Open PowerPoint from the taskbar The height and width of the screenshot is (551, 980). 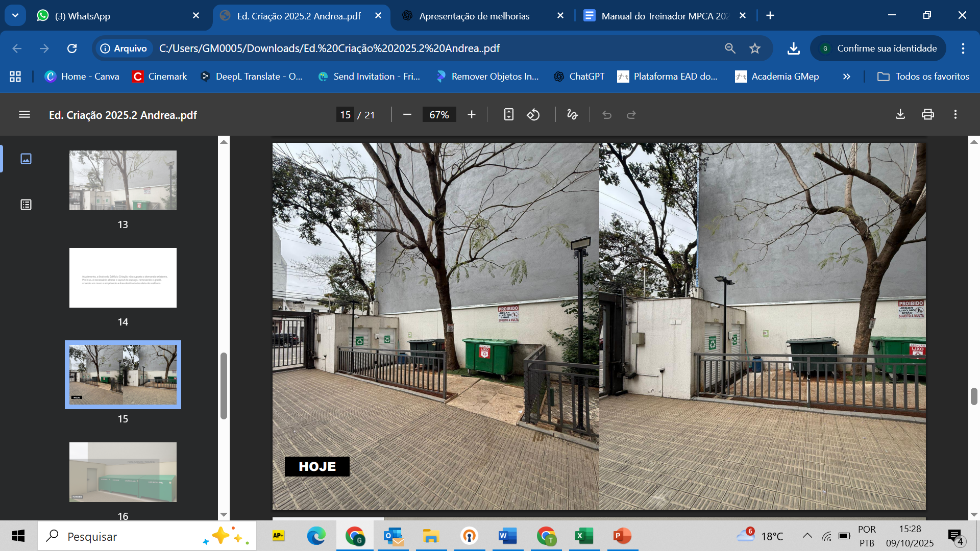pyautogui.click(x=623, y=536)
